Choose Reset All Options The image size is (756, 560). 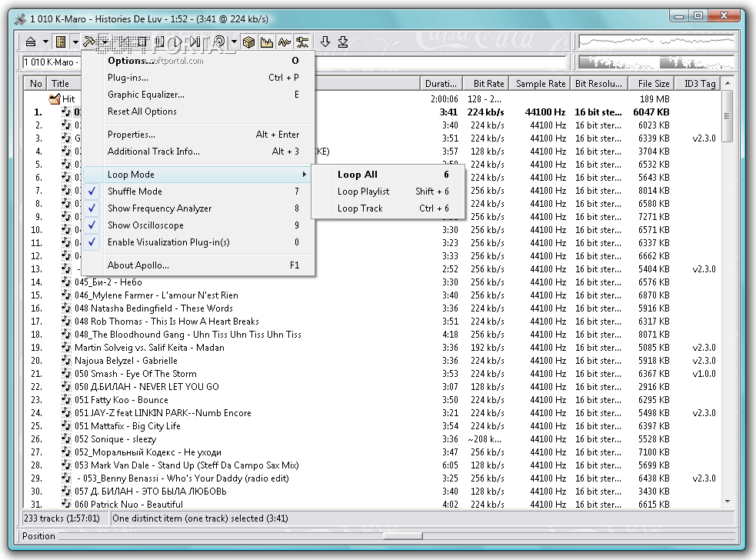198,112
